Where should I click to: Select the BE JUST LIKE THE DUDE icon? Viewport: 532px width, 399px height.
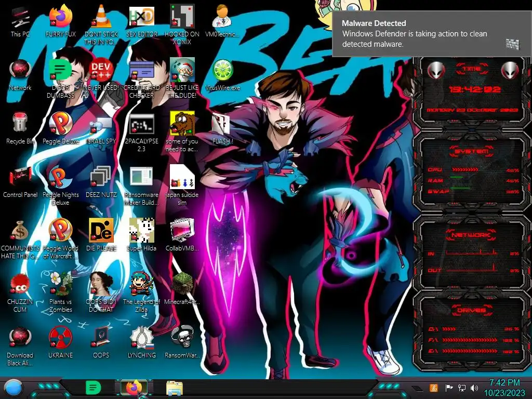click(182, 79)
